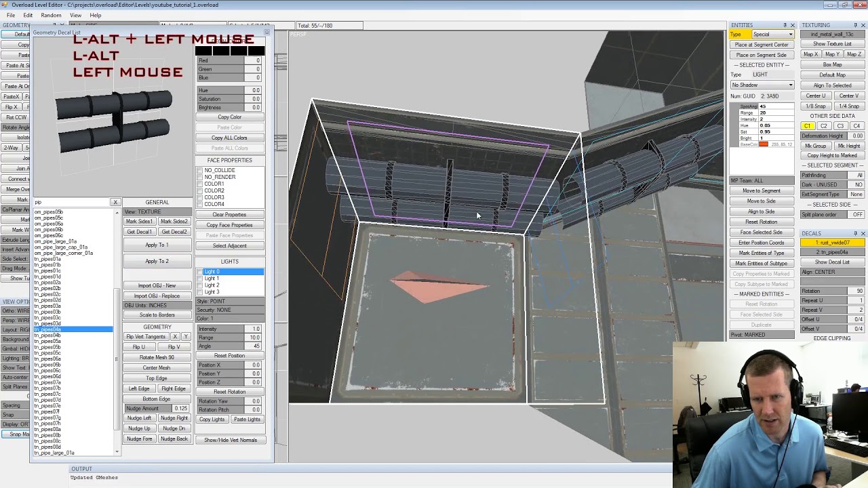Click the Apply To 1 button
Image resolution: width=868 pixels, height=488 pixels.
[x=157, y=245]
